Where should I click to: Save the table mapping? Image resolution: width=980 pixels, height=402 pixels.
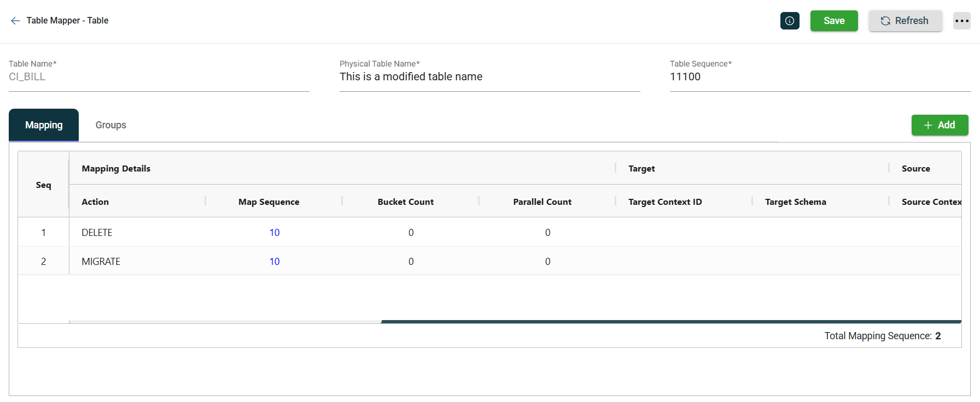[x=833, y=21]
